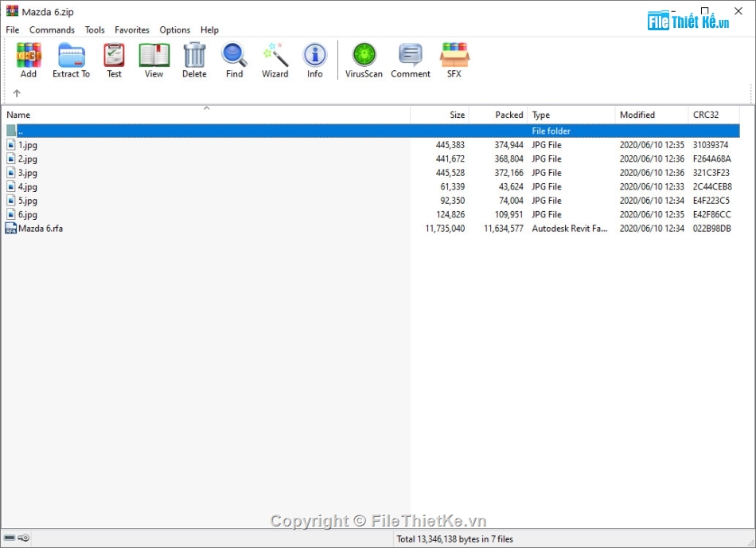Click the Delete trash can icon

click(194, 54)
